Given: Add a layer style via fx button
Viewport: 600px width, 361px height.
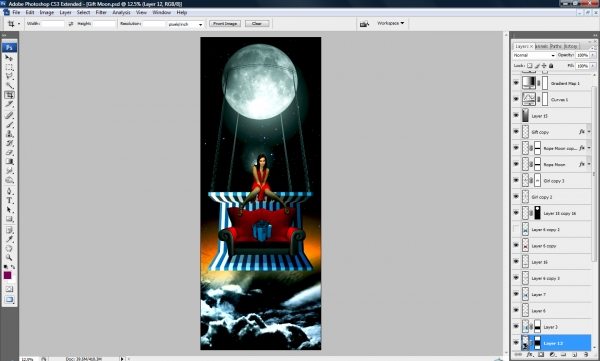Looking at the screenshot, I should (530, 355).
